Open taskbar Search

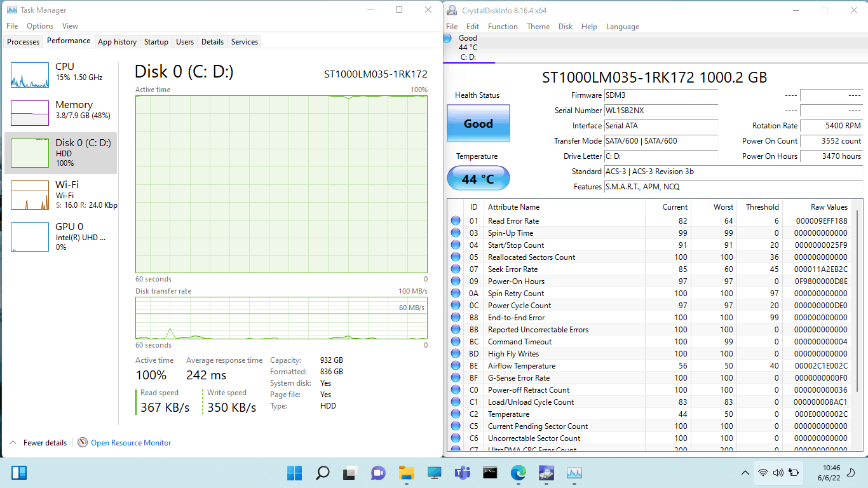pyautogui.click(x=322, y=473)
